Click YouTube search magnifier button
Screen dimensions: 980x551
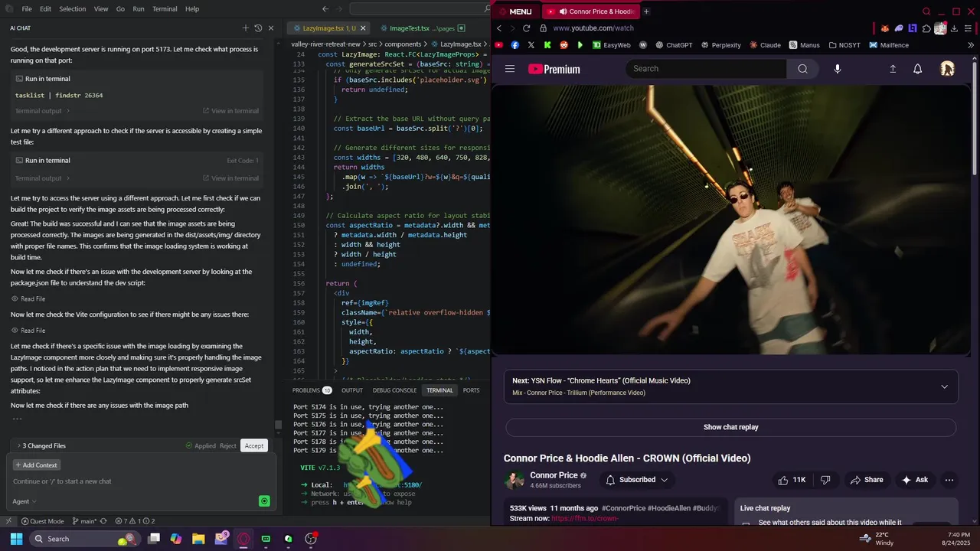click(802, 69)
